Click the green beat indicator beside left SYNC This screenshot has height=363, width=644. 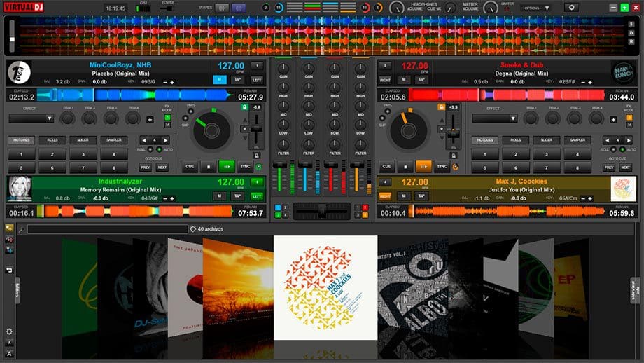point(258,167)
